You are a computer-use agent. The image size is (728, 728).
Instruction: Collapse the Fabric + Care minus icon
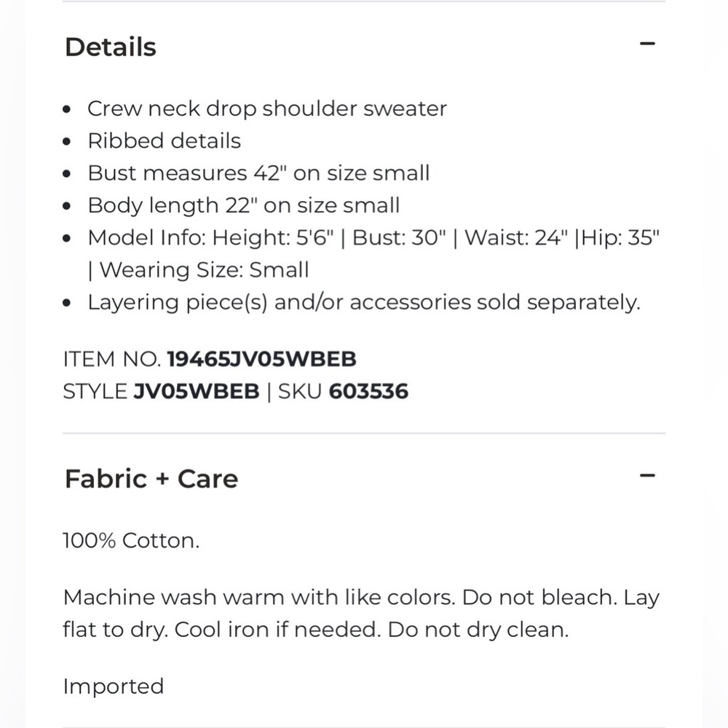coord(647,476)
